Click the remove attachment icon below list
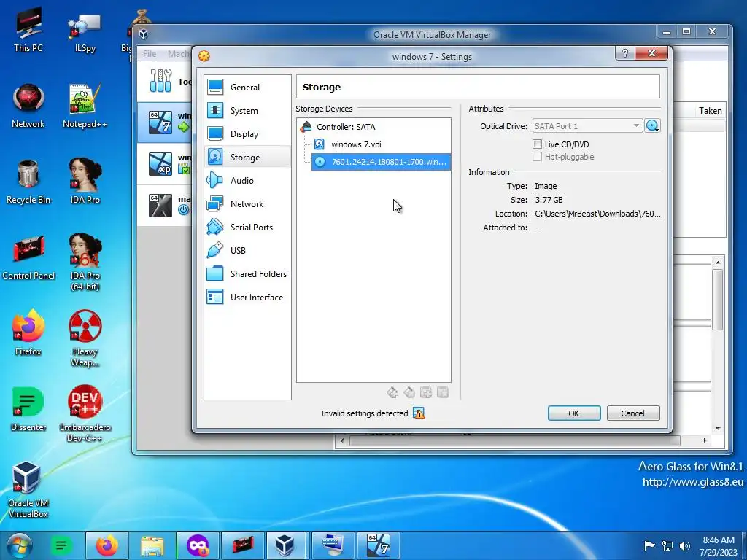The height and width of the screenshot is (560, 747). [443, 392]
